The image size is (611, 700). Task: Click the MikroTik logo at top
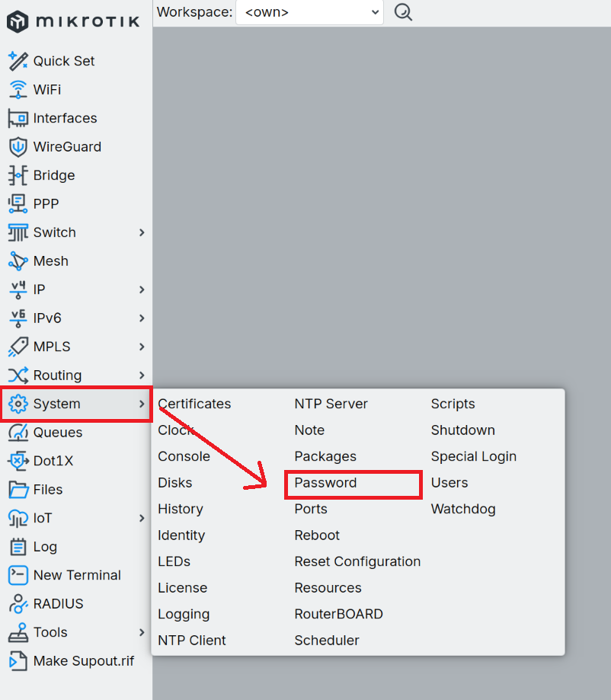click(74, 21)
